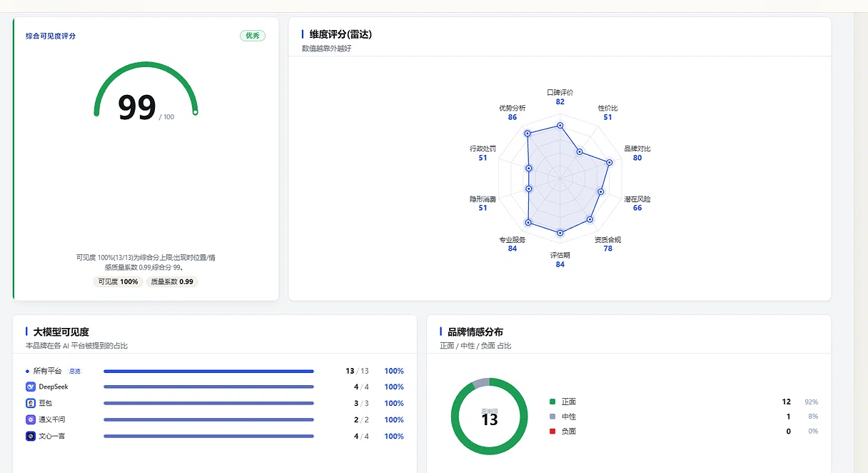Click the 优势分析 radar label

513,108
